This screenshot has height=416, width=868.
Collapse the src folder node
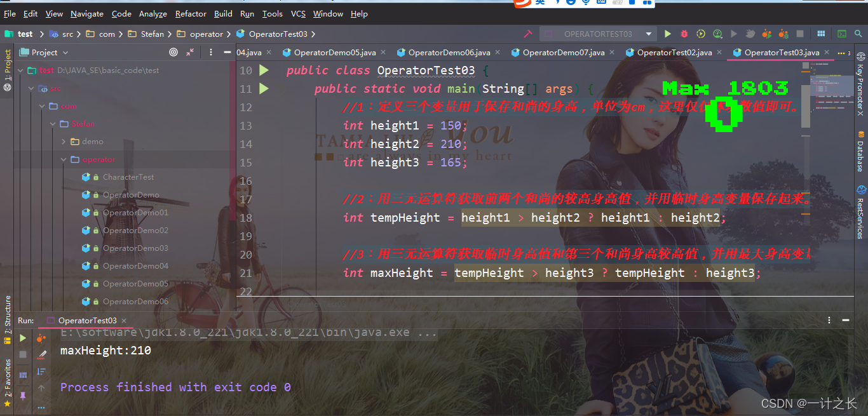(31, 88)
